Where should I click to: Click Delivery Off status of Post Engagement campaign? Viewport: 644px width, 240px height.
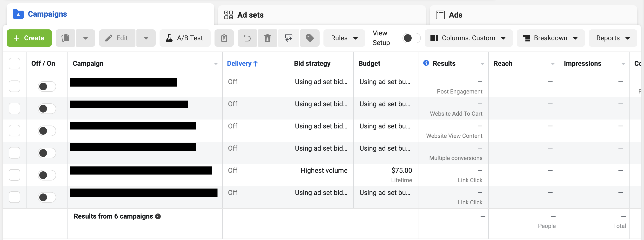click(x=233, y=82)
